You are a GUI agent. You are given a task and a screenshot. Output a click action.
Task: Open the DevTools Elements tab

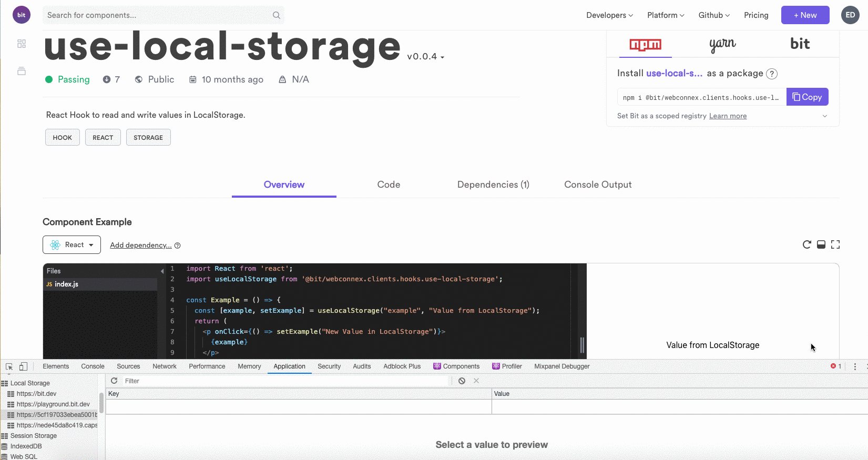[x=56, y=366]
